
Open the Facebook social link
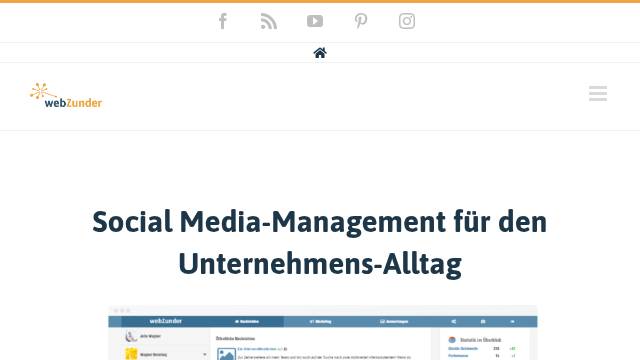pyautogui.click(x=223, y=21)
